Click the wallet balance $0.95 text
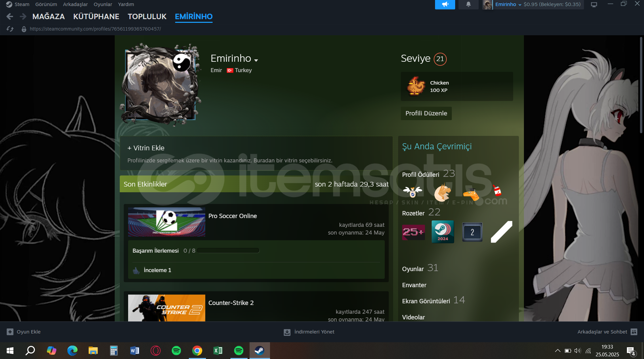 point(552,4)
